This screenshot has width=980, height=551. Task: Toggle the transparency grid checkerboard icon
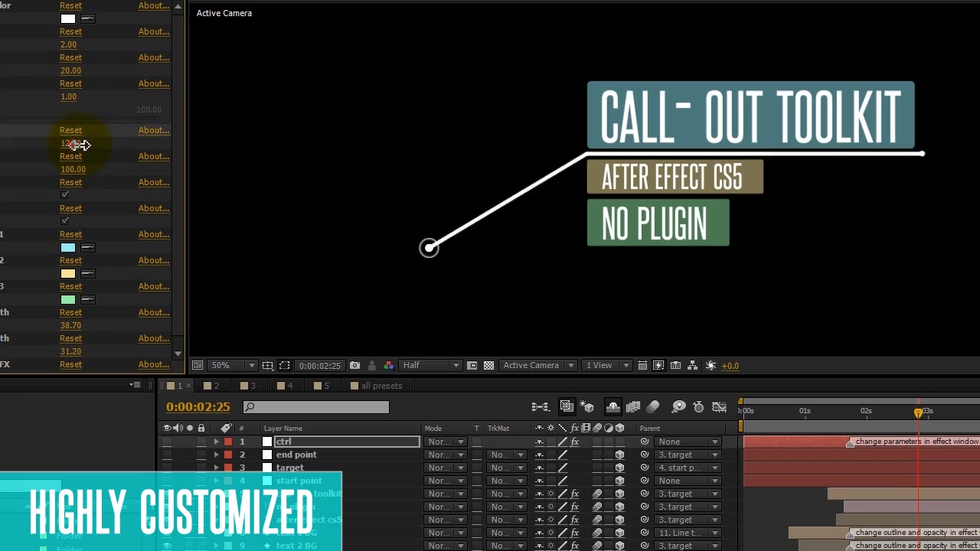(x=488, y=366)
